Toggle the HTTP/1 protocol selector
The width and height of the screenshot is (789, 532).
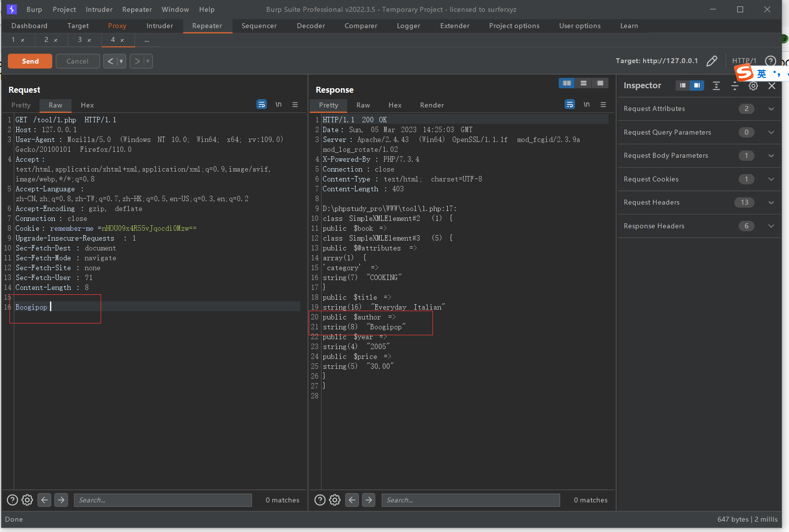click(744, 61)
